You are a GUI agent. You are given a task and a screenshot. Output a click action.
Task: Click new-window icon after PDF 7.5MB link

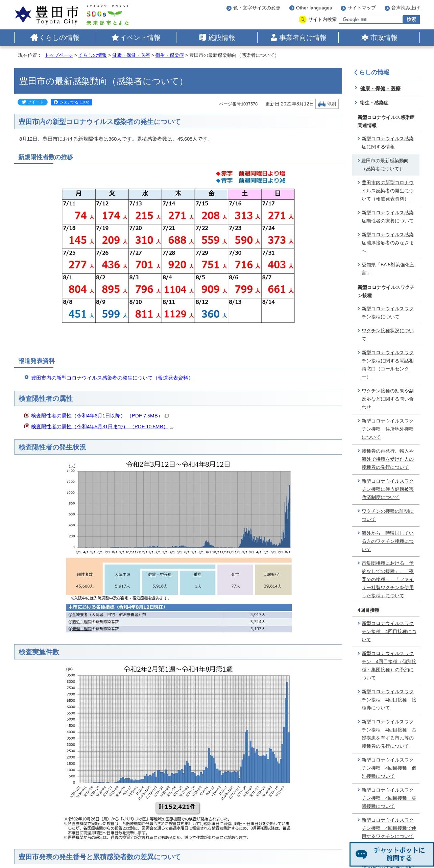pyautogui.click(x=167, y=416)
